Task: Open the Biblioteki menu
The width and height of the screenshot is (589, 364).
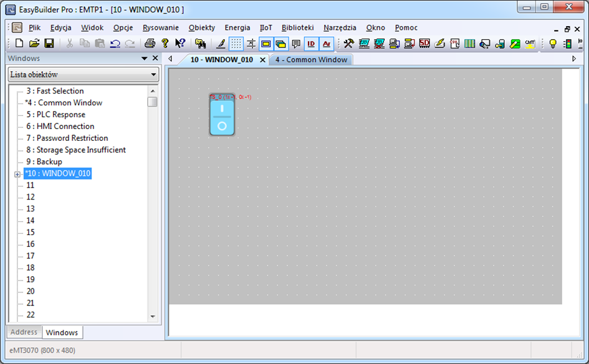Action: pos(297,28)
